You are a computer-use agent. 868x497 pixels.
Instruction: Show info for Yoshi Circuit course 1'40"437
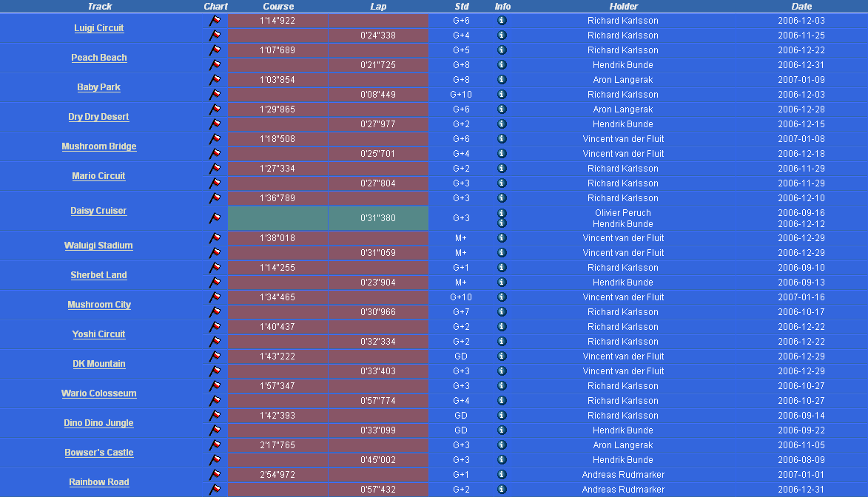pyautogui.click(x=502, y=327)
